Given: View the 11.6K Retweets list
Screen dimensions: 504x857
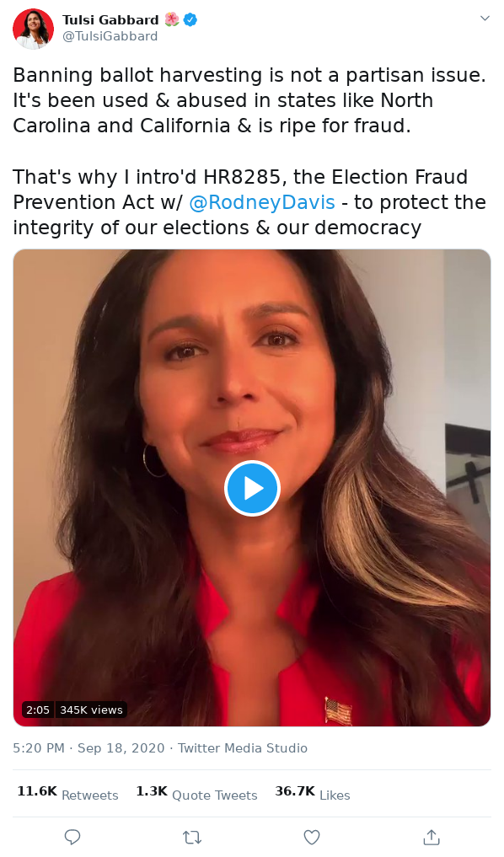Looking at the screenshot, I should 67,793.
